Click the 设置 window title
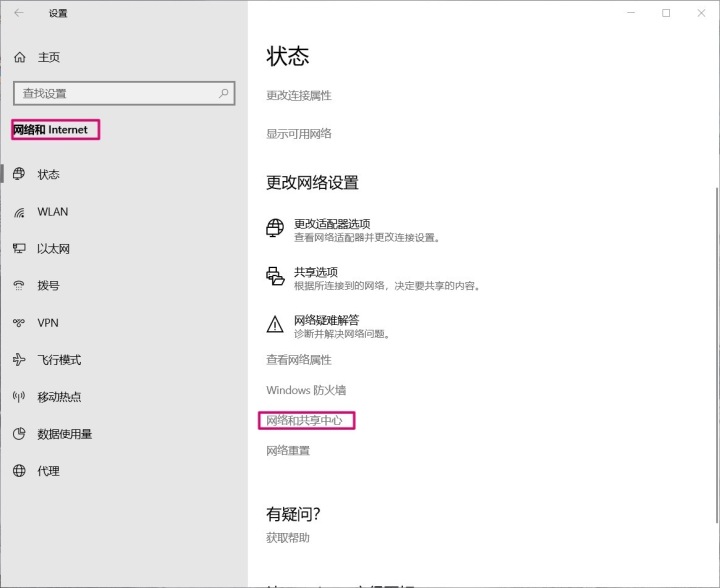The height and width of the screenshot is (588, 720). click(58, 13)
